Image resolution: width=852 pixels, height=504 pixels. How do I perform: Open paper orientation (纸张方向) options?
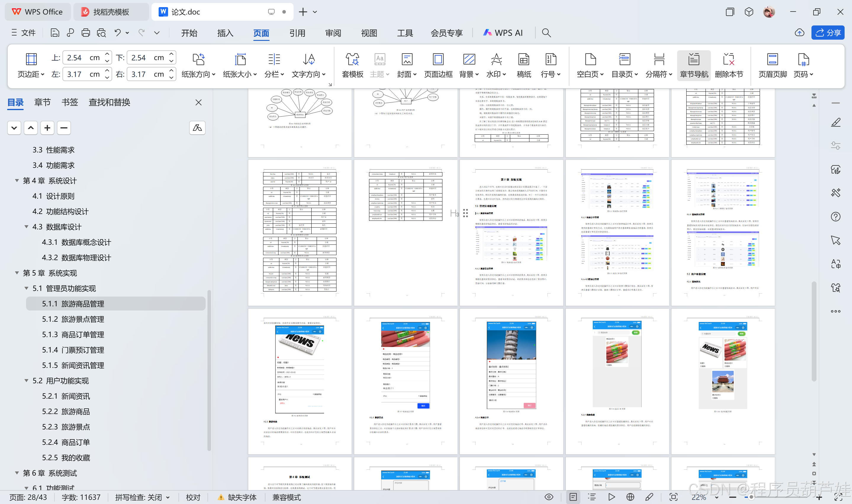pos(198,65)
